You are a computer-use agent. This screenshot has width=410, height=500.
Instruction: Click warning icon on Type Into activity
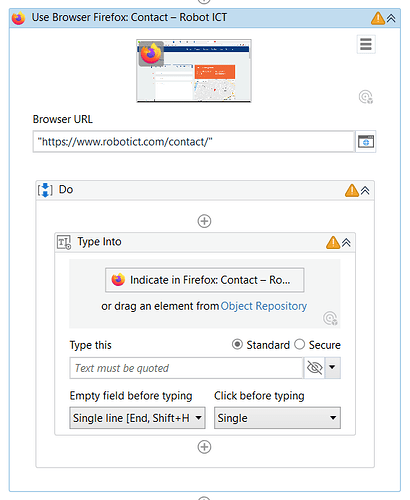pyautogui.click(x=333, y=242)
